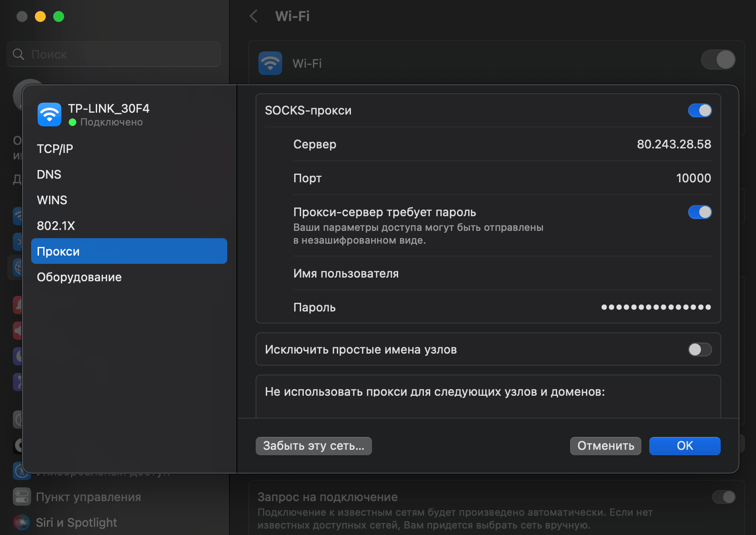Toggle the SOCKS-прокси switch off
This screenshot has width=756, height=535.
coord(700,110)
